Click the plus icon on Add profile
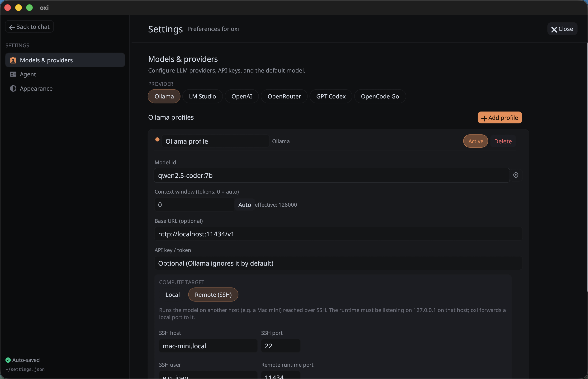 tap(484, 118)
